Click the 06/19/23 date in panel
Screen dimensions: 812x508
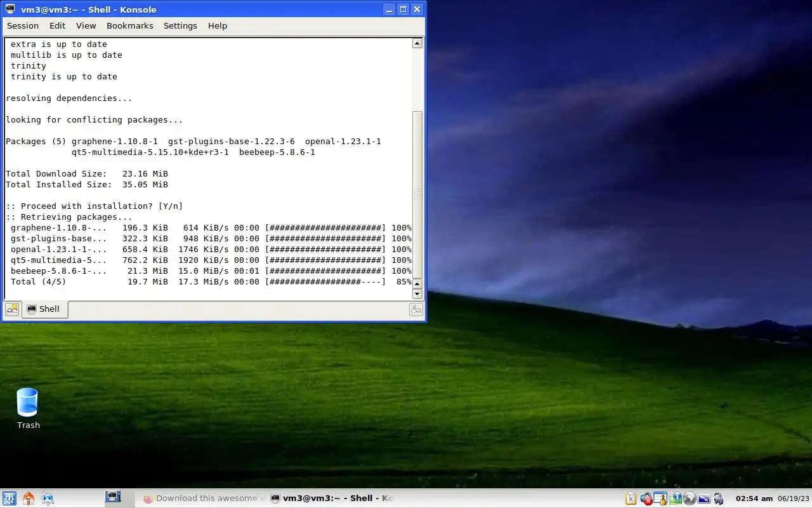tap(793, 498)
